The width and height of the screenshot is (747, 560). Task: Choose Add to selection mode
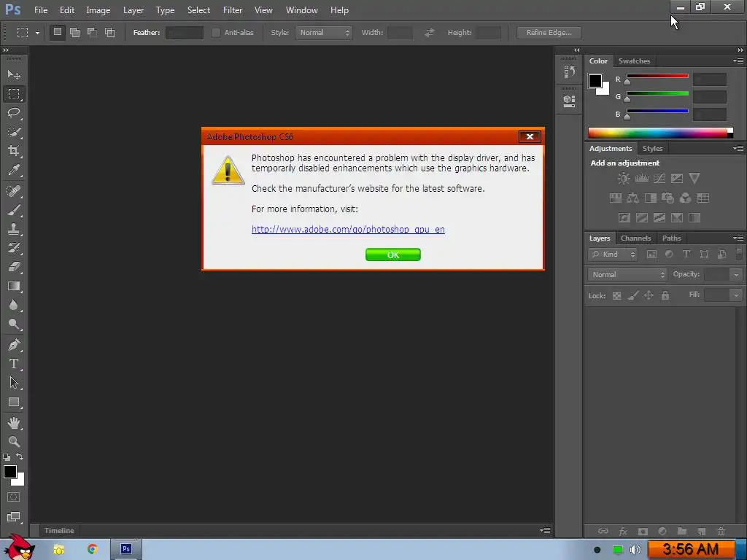point(75,32)
